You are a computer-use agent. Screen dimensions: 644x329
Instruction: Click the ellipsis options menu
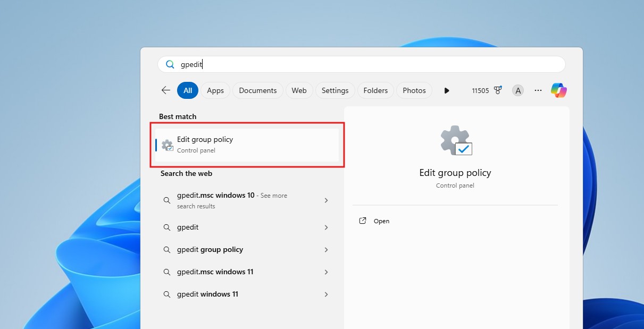(538, 90)
